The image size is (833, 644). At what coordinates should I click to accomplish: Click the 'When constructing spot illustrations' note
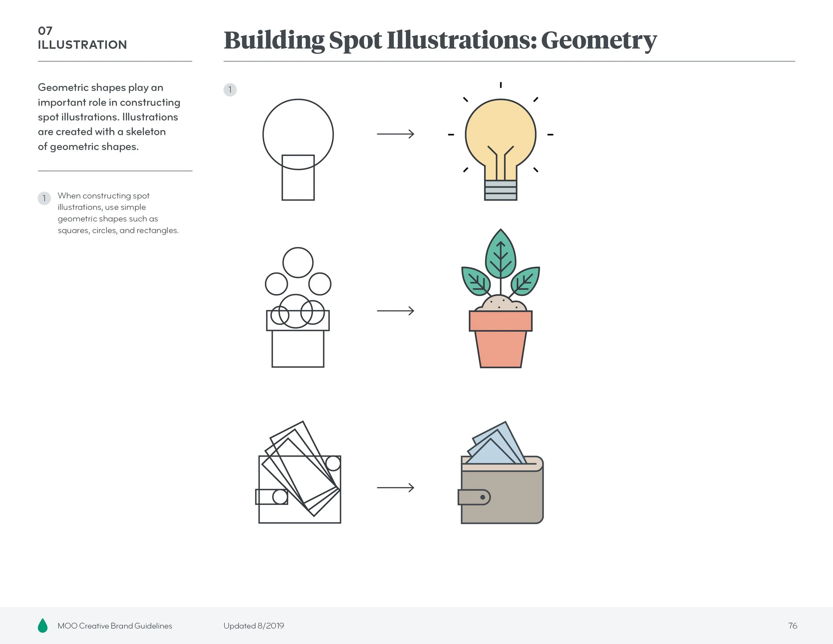tap(118, 213)
